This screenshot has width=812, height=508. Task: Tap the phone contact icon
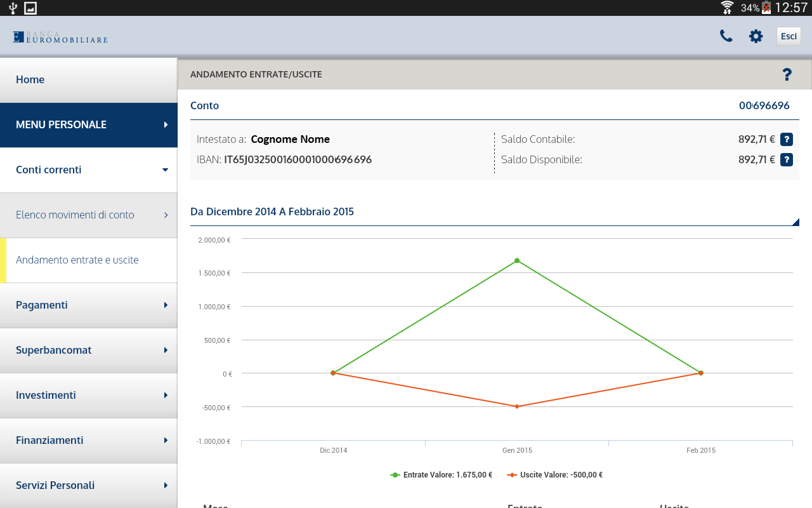pos(726,36)
